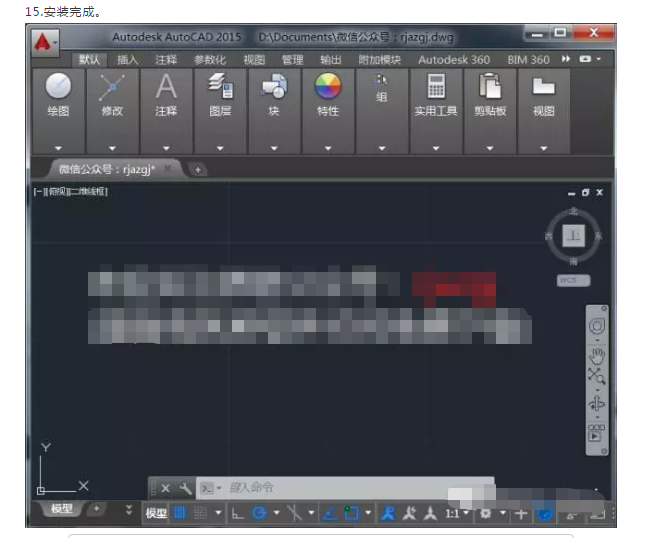Click the viewport controls label [-][俯视][二维线框]

71,192
